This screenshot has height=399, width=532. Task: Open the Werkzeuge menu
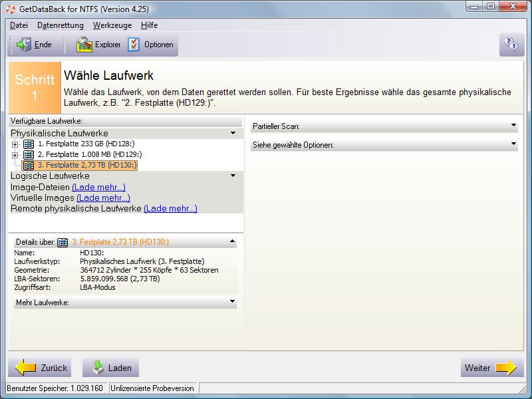click(x=112, y=25)
